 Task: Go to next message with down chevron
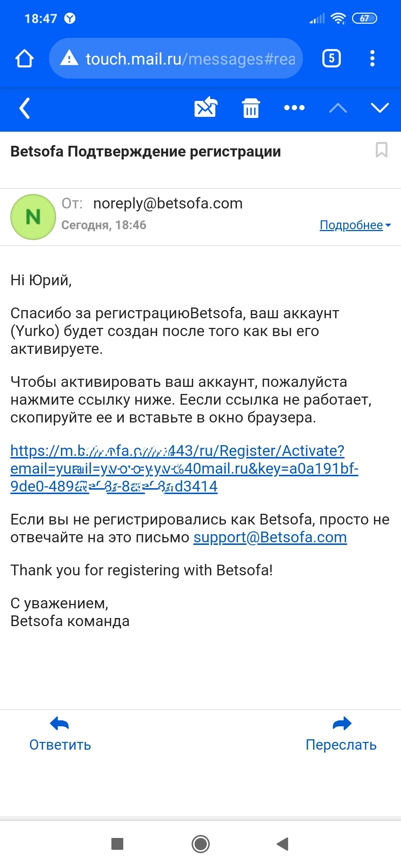379,108
